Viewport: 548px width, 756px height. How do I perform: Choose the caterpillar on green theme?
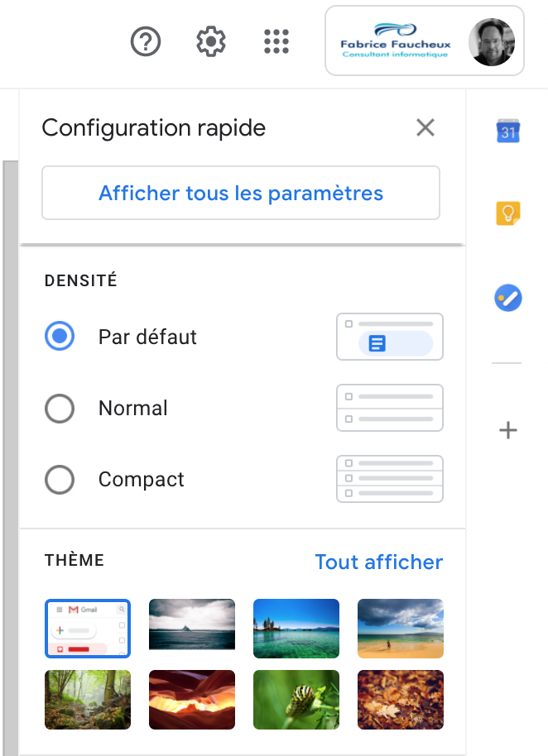296,700
